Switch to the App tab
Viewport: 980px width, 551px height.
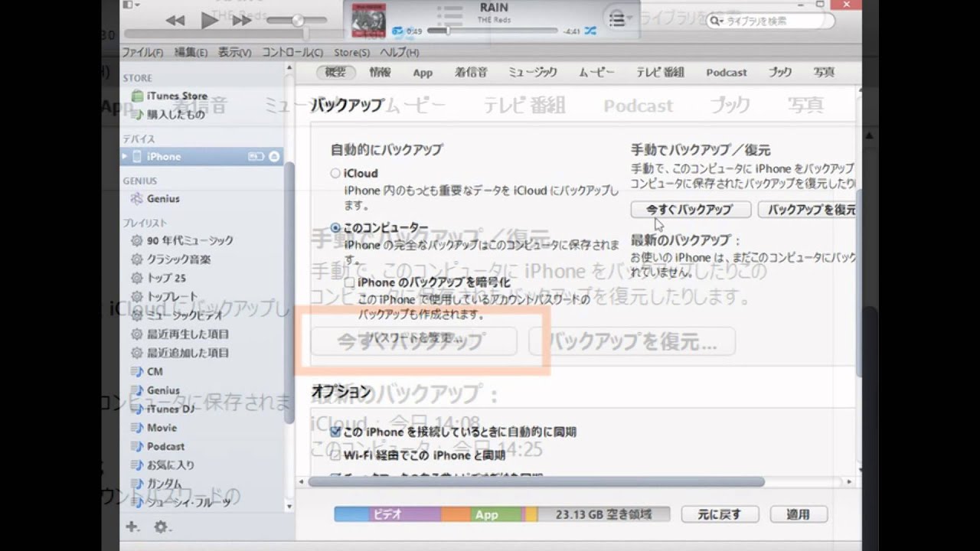423,73
